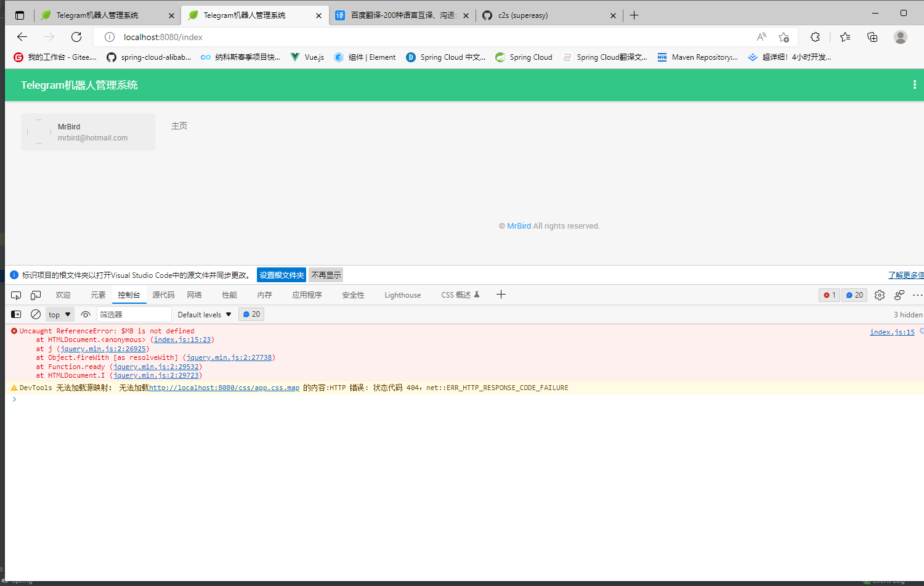Click the read aloud icon
The image size is (924, 586).
pos(762,37)
